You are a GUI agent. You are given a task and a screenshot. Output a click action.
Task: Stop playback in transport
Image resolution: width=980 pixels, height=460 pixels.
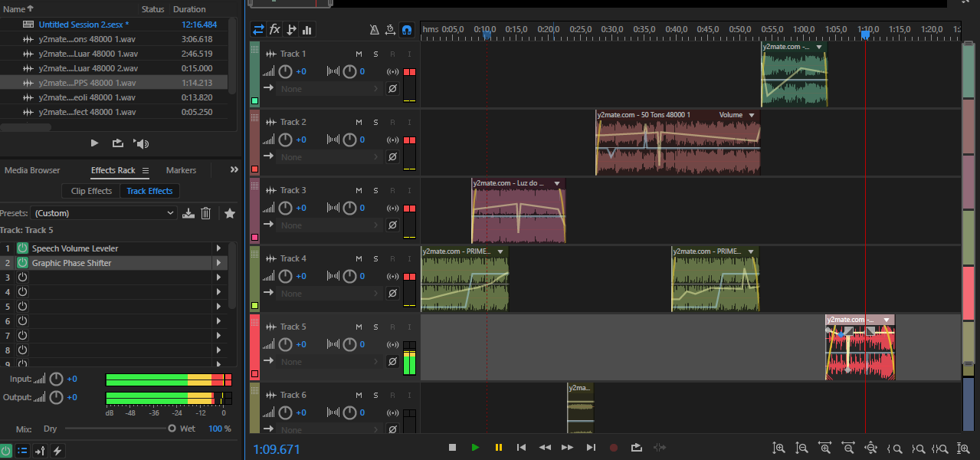(452, 447)
